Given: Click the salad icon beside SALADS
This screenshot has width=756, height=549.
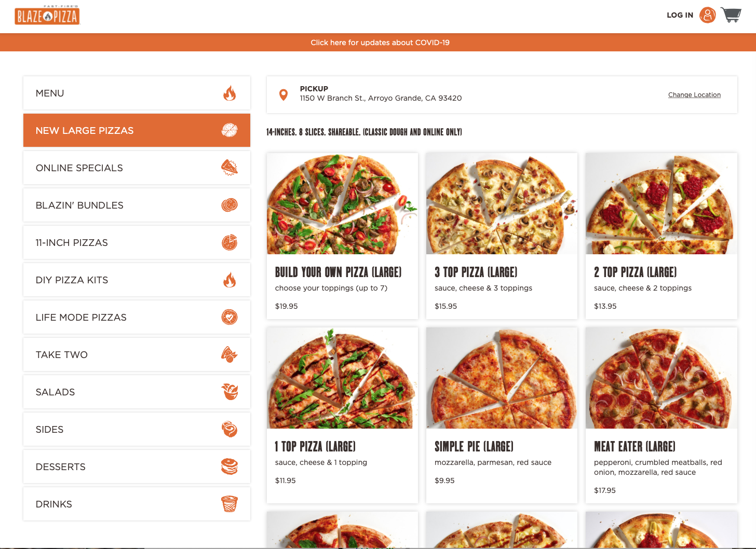Looking at the screenshot, I should click(230, 392).
